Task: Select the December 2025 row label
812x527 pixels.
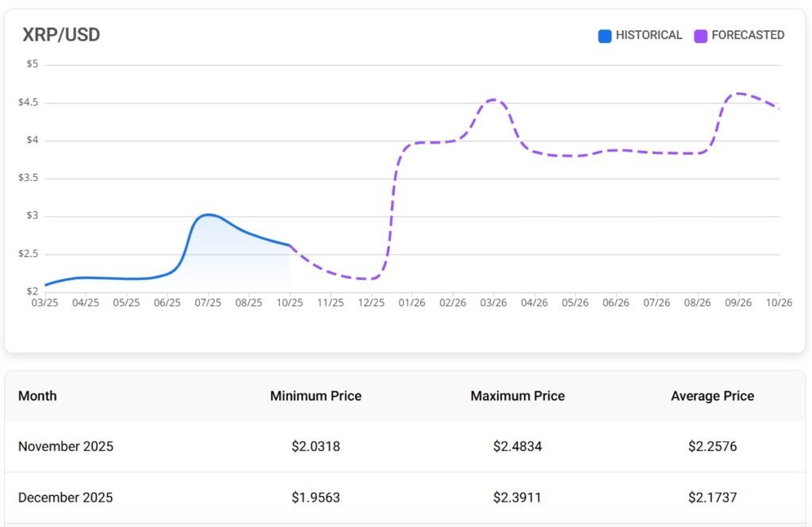Action: pos(66,498)
